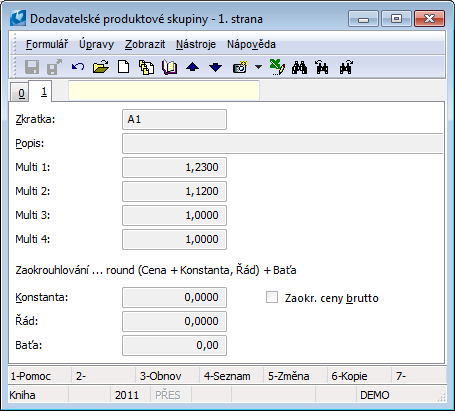Click the Zaokrouhlování formula text
Image resolution: width=455 pixels, height=411 pixels.
[156, 270]
